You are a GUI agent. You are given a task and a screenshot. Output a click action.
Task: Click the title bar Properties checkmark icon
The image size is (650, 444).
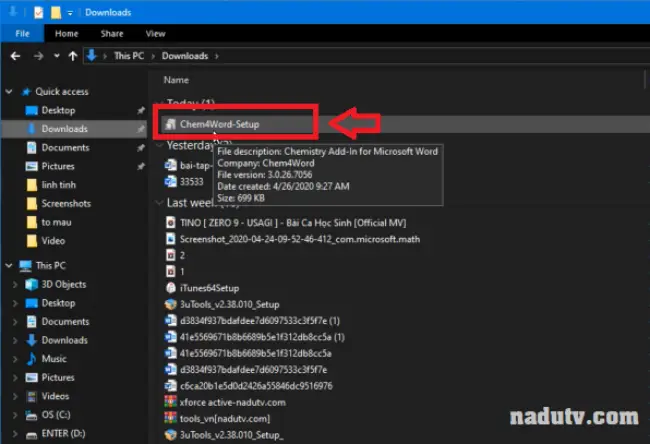coord(38,12)
